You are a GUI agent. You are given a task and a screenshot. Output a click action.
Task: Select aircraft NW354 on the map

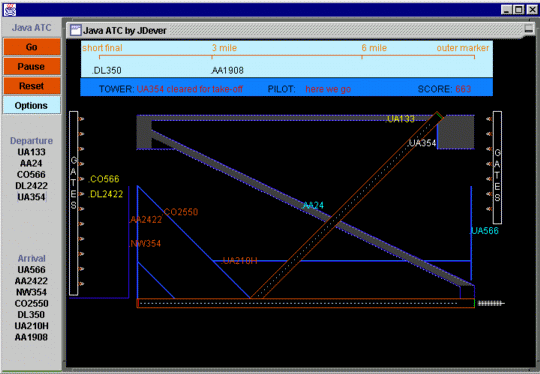coord(145,244)
